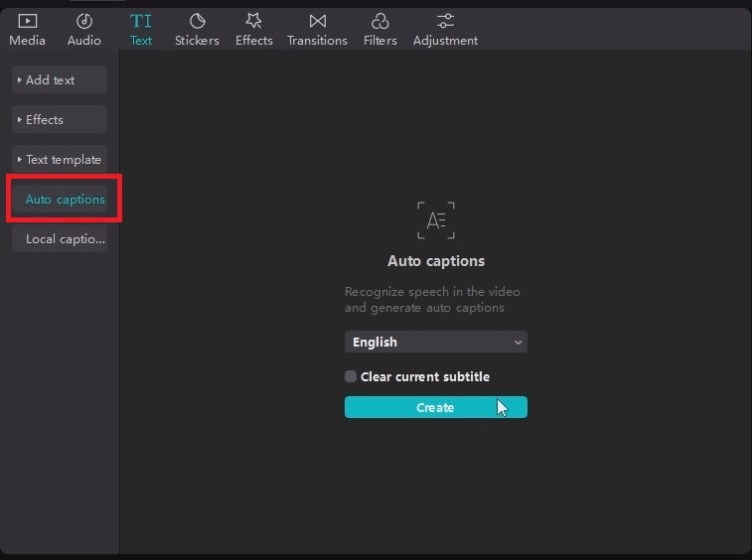The width and height of the screenshot is (752, 560).
Task: Select Auto captions in sidebar
Action: 60,199
